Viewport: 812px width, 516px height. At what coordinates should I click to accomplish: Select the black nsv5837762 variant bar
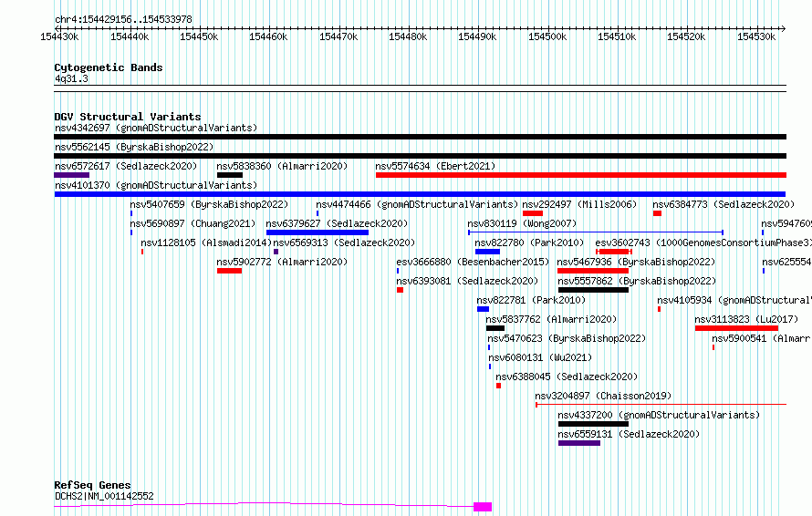(x=495, y=328)
